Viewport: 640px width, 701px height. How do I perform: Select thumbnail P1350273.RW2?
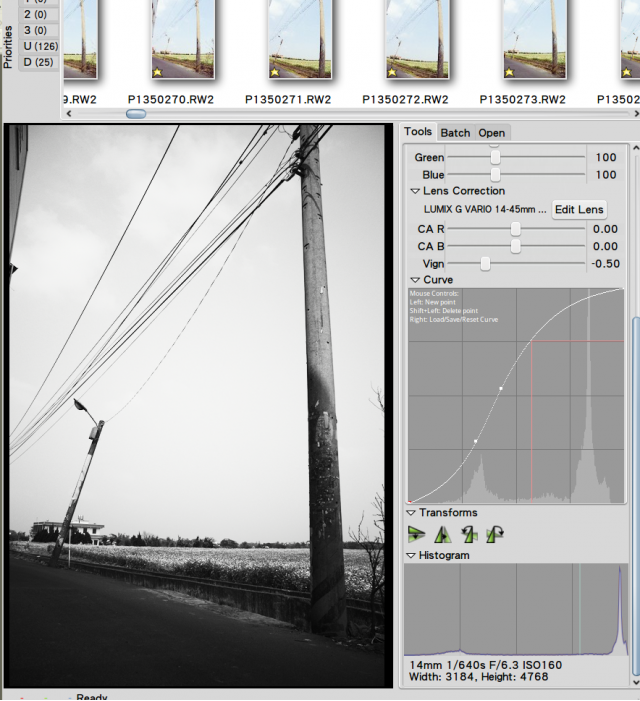(535, 39)
